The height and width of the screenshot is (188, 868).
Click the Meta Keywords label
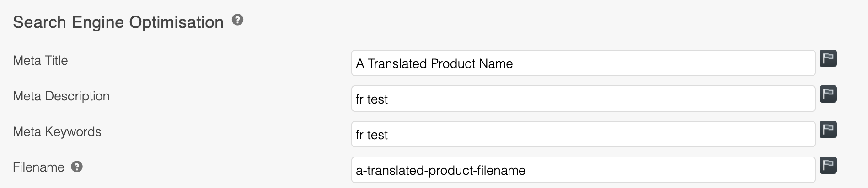57,132
